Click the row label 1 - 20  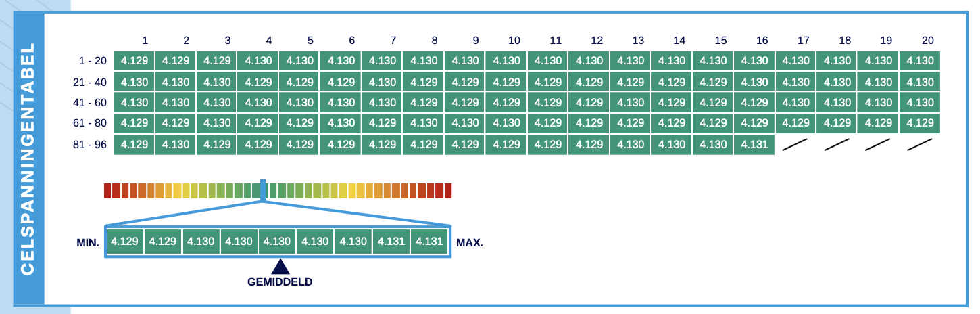click(x=93, y=61)
